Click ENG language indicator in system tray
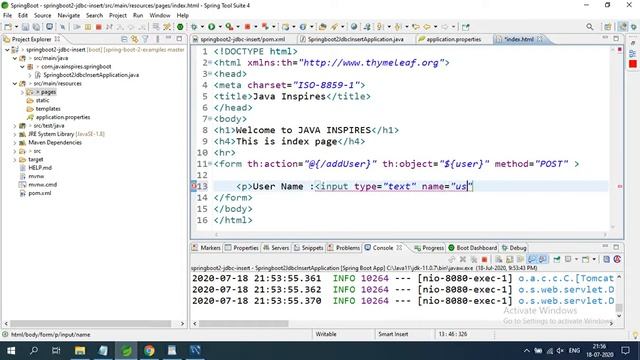 coord(574,351)
